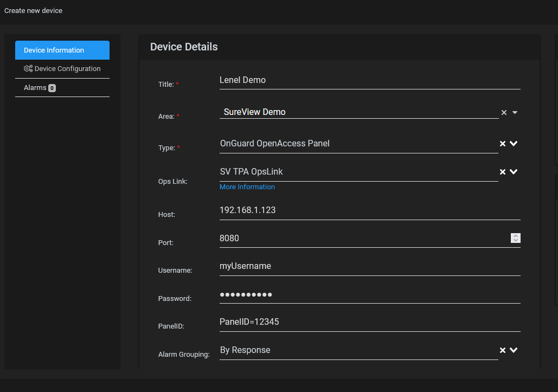Click the Device Configuration gears icon
Screen dimensions: 558x392
click(28, 69)
